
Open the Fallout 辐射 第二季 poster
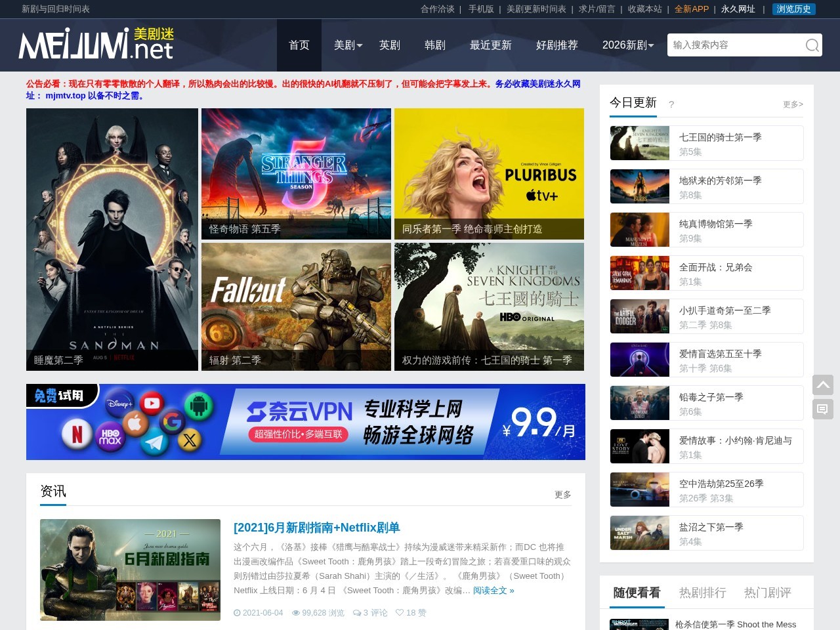click(x=296, y=306)
